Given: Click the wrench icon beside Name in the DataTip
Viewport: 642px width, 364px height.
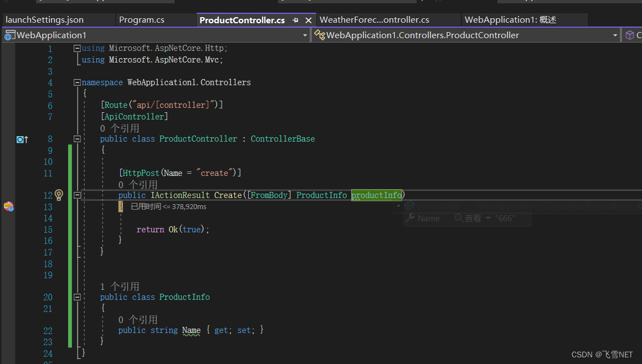Looking at the screenshot, I should pyautogui.click(x=410, y=218).
